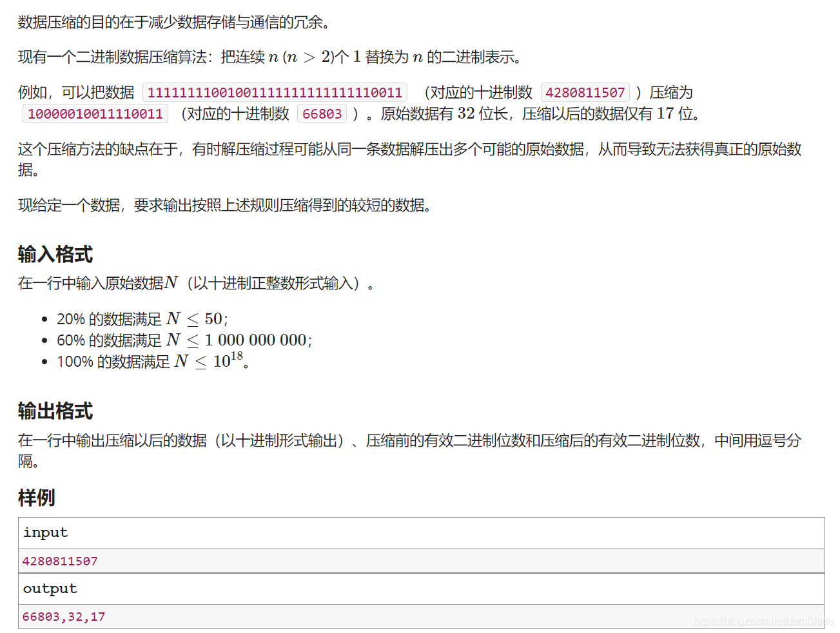Click the compressed binary 10000010011110011 code box

click(x=94, y=113)
